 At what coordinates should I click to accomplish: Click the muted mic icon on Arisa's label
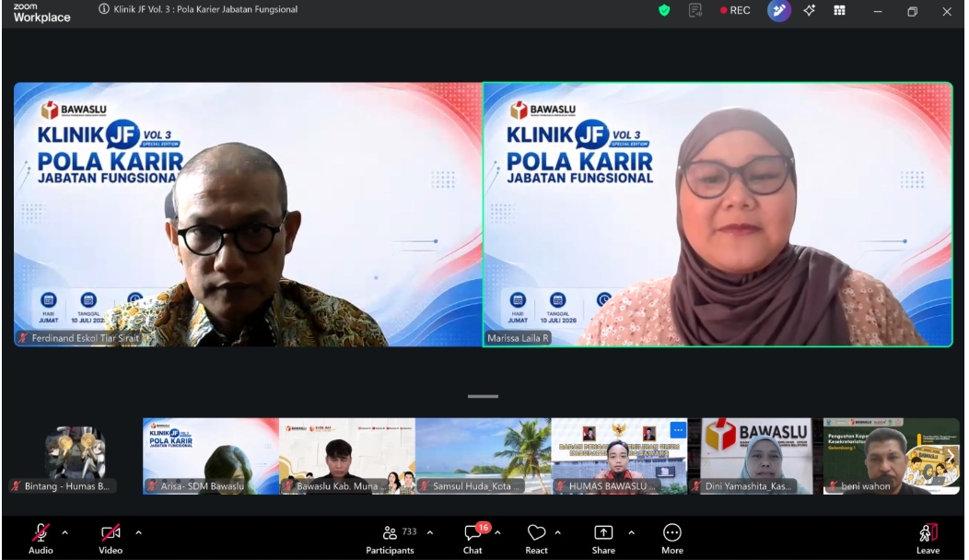click(152, 485)
